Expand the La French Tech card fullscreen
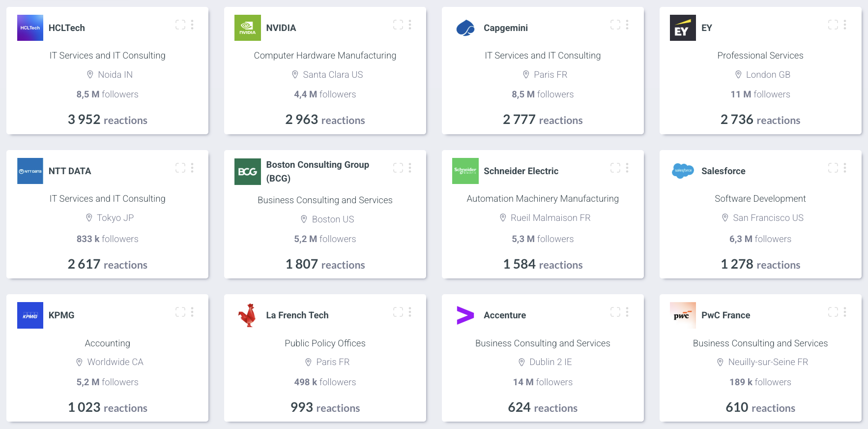Screen dimensions: 868x429 tap(398, 312)
